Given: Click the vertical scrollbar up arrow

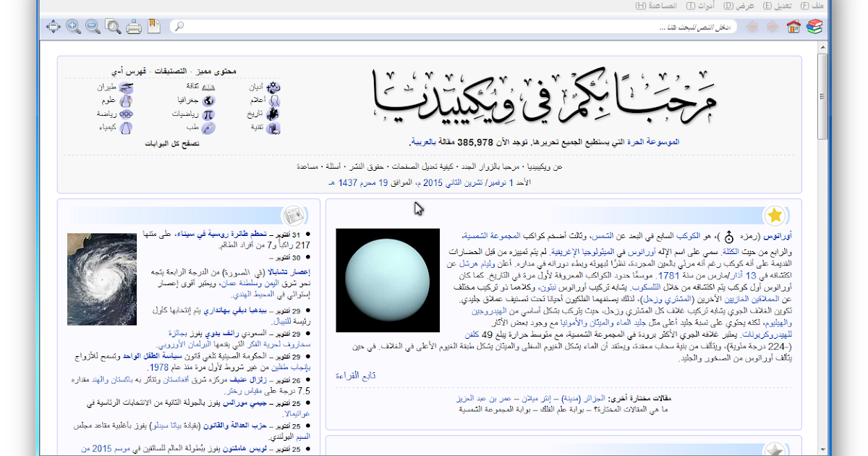Looking at the screenshot, I should pyautogui.click(x=822, y=48).
